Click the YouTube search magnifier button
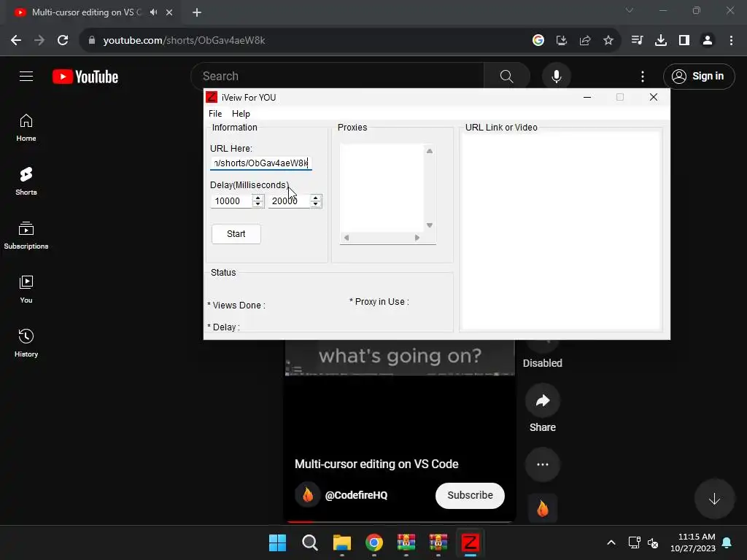 (506, 76)
